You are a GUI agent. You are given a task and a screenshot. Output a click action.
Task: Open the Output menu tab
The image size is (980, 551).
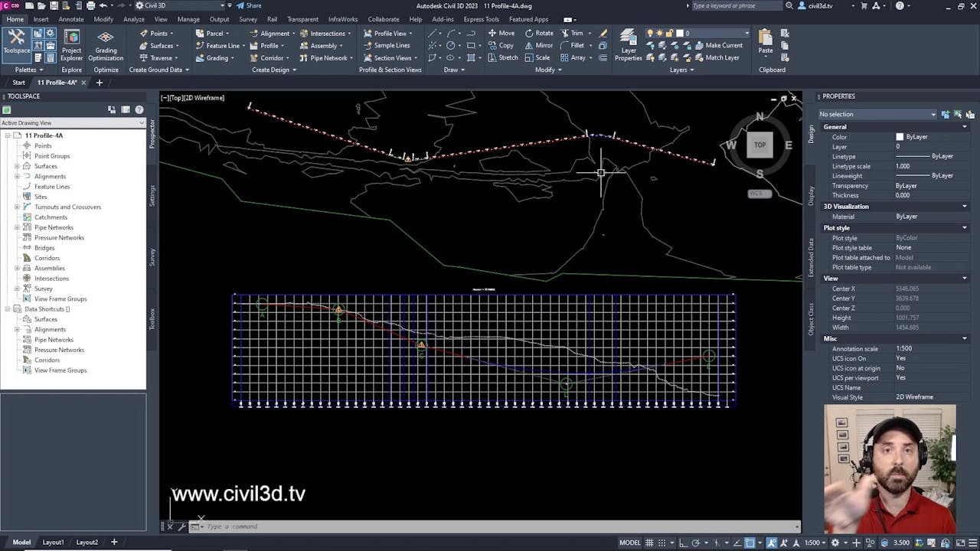pos(219,19)
